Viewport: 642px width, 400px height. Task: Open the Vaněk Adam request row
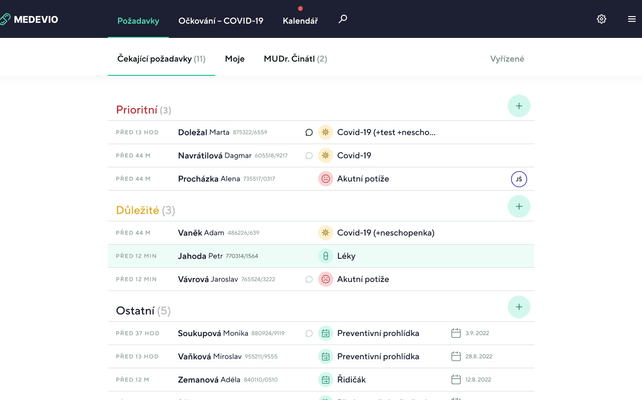[320, 233]
